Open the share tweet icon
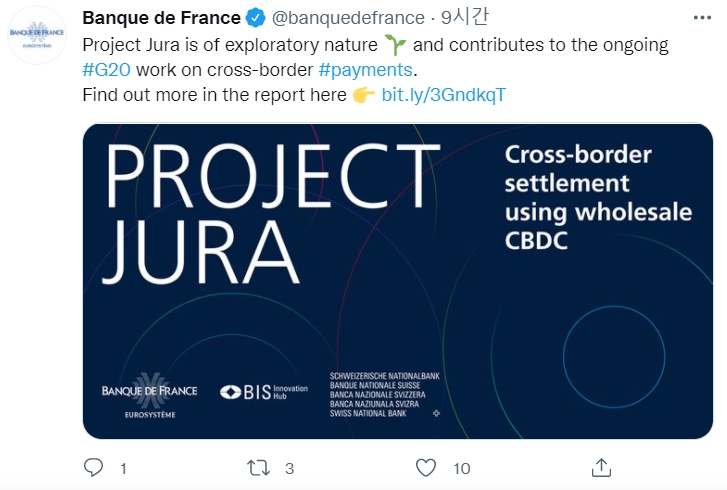Image resolution: width=727 pixels, height=490 pixels. [x=601, y=467]
